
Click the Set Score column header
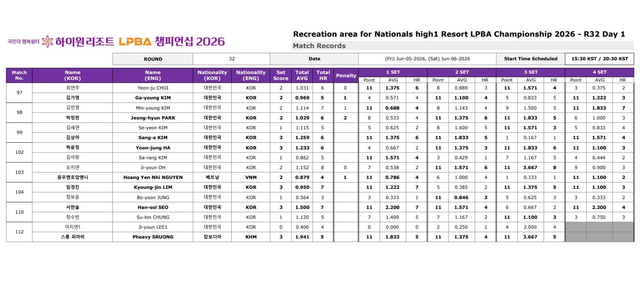(x=281, y=75)
